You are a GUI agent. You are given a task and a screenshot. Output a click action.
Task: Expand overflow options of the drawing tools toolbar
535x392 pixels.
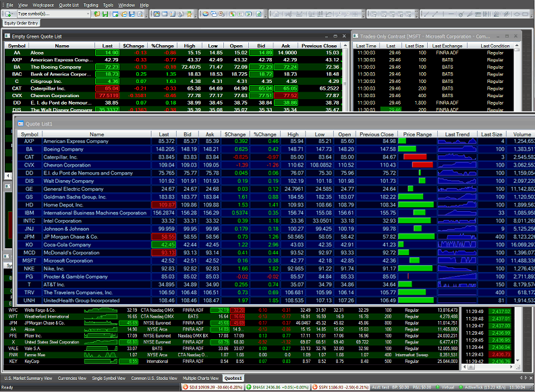click(x=532, y=16)
